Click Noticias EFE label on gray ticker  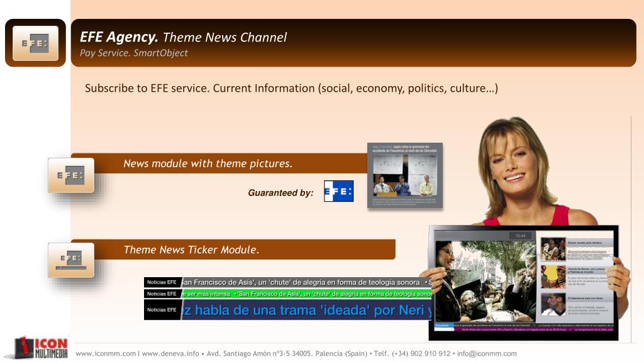coord(162,282)
